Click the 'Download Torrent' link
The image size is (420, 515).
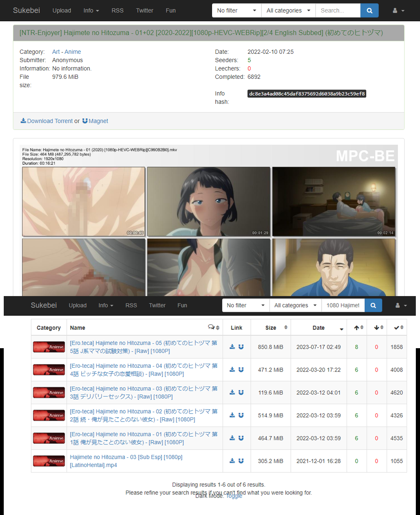tap(47, 121)
